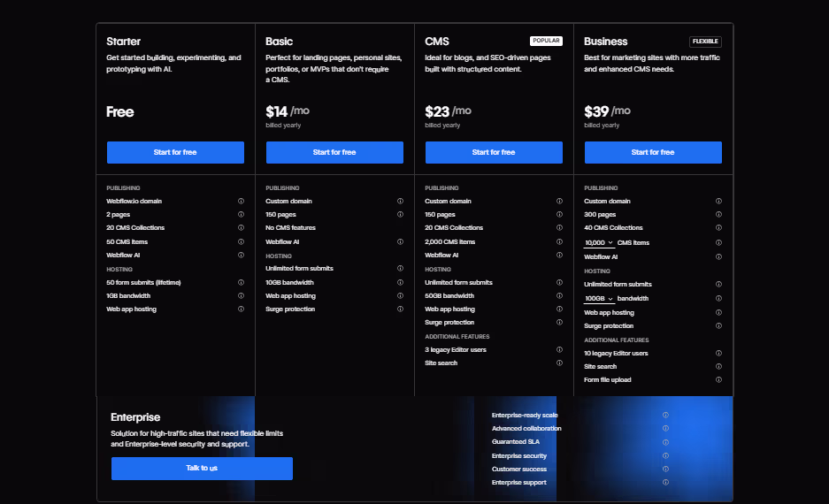Click the CMS Unlimited form submits text
Viewport: 829px width, 504px height.
[x=458, y=283]
